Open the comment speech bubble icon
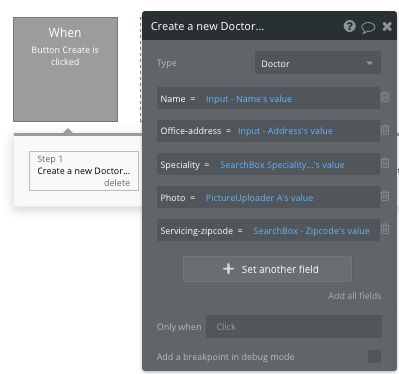The height and width of the screenshot is (374, 399). pos(368,27)
